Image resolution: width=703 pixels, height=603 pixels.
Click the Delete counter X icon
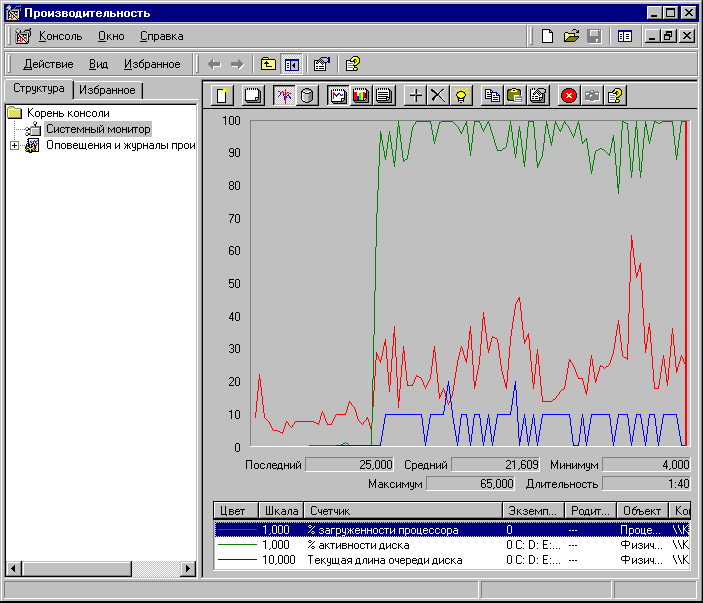click(x=438, y=96)
